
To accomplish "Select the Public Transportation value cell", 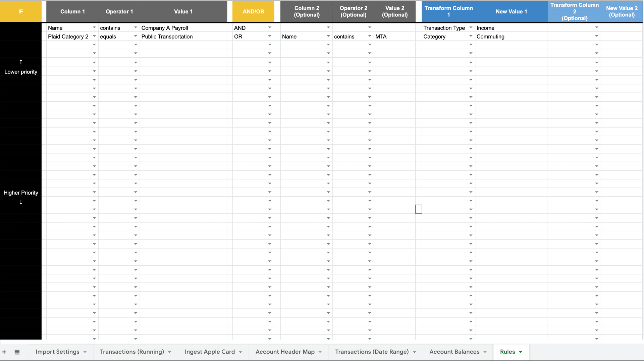I will point(183,37).
